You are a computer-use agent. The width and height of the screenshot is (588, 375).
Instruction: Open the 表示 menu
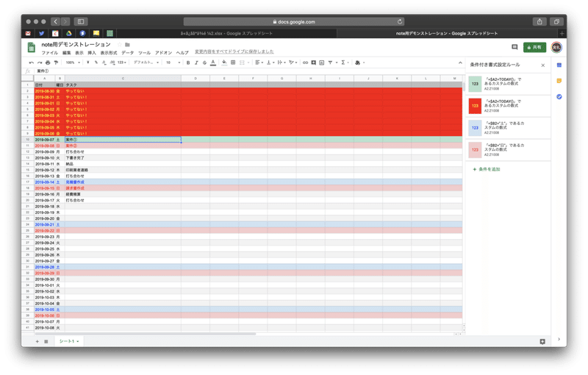79,53
